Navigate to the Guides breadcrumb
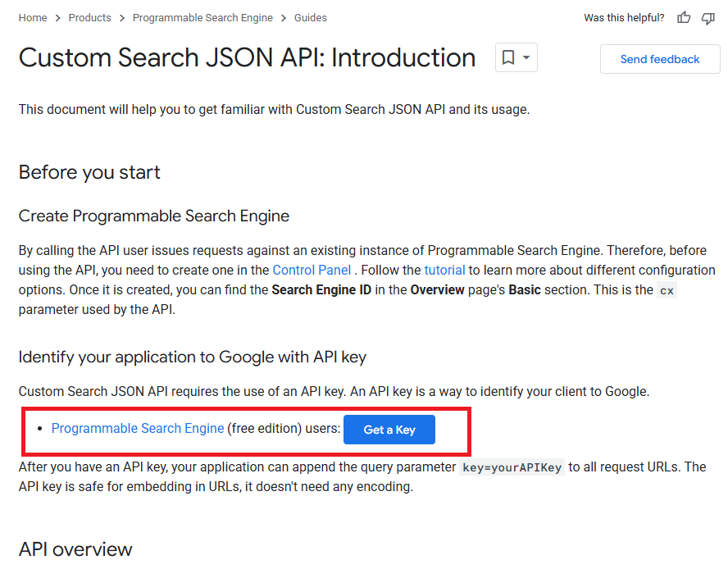Screen dimensions: 728x569 (x=310, y=18)
